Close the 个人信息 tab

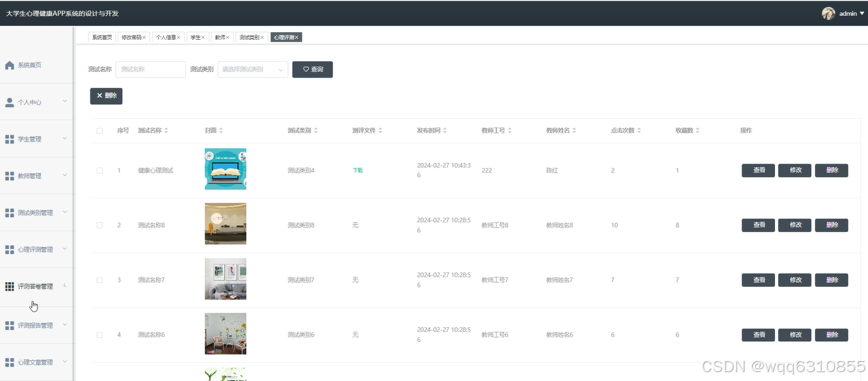pyautogui.click(x=178, y=37)
